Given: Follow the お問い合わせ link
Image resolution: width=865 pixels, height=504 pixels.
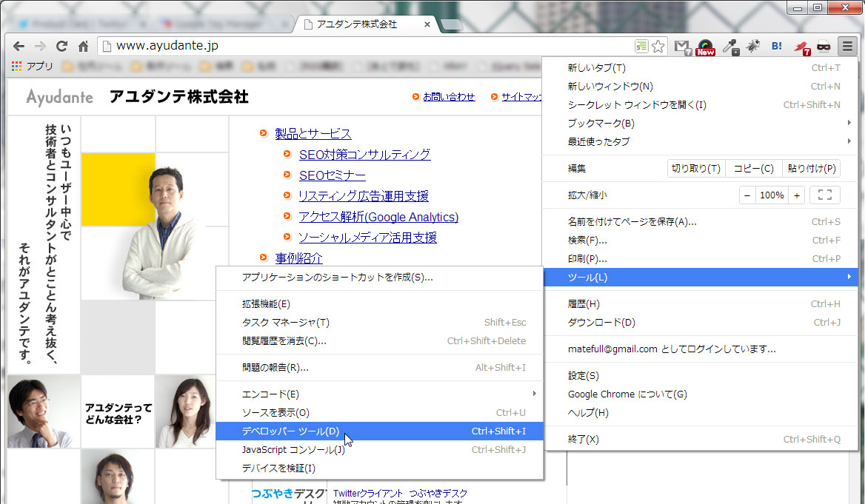Looking at the screenshot, I should coord(449,96).
